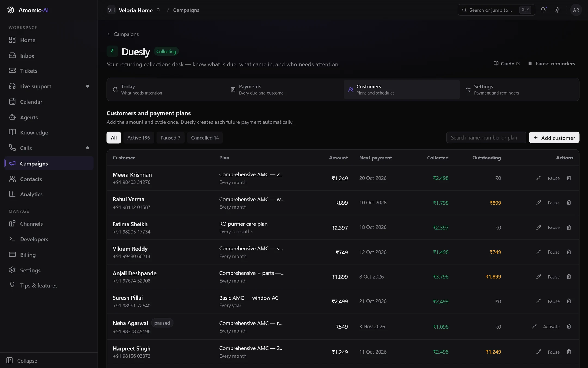
Task: Go back to Campaigns list
Action: pyautogui.click(x=123, y=34)
